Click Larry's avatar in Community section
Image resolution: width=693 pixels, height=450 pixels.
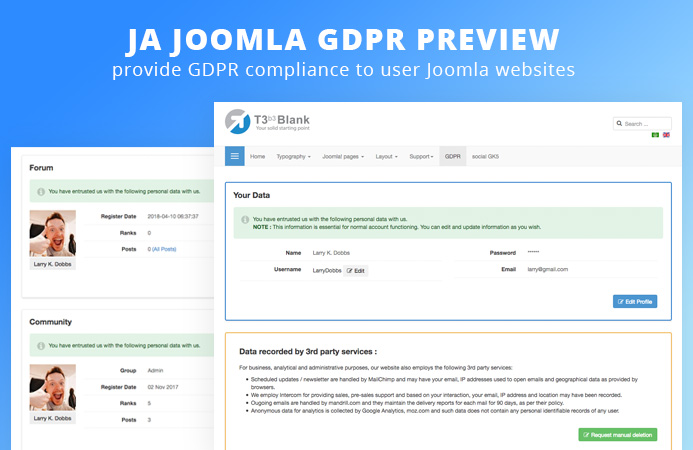pyautogui.click(x=52, y=388)
